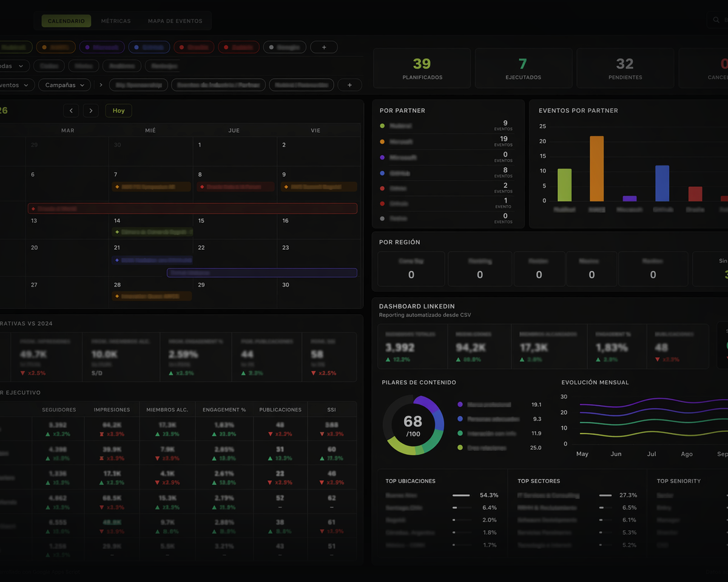
Task: Click the 39 PLANIFICADOS stat card
Action: click(x=422, y=67)
